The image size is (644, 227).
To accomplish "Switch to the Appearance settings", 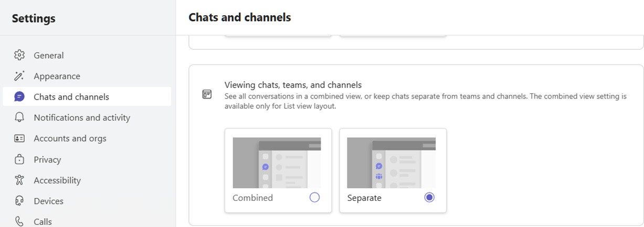I will pos(57,76).
